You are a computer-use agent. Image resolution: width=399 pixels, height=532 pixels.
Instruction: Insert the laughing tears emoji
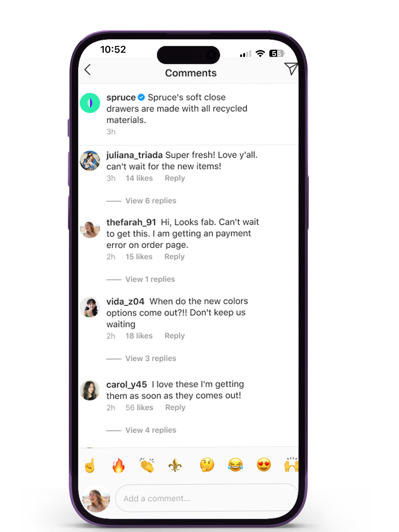(235, 465)
